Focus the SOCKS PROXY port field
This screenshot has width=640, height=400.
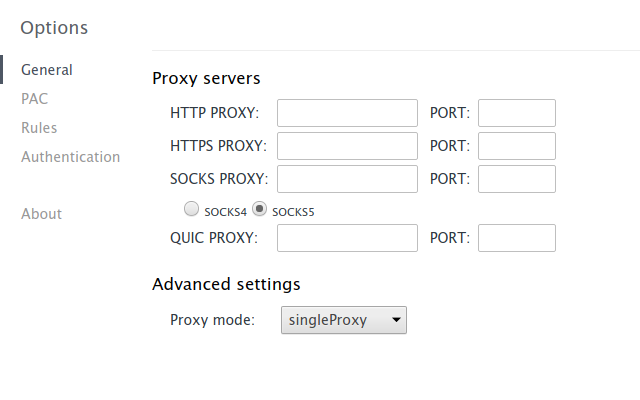pyautogui.click(x=517, y=179)
